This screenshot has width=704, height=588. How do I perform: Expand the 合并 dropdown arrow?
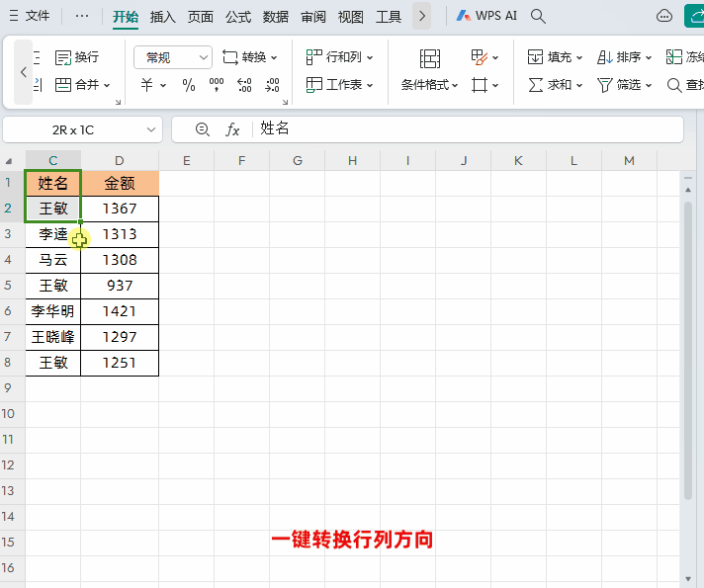tap(107, 85)
